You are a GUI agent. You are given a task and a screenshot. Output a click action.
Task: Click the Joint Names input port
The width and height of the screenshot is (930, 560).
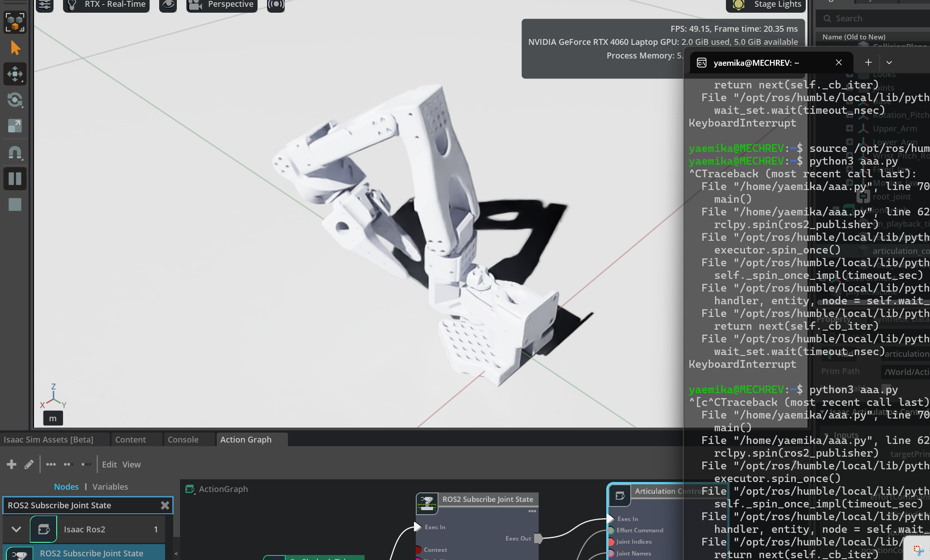pos(611,553)
